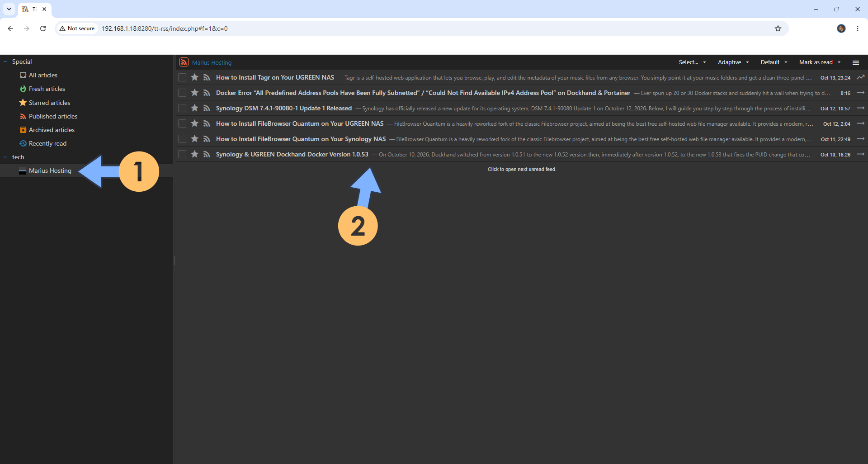Tick checkbox for Tagr UGREEN NAS article

(182, 77)
